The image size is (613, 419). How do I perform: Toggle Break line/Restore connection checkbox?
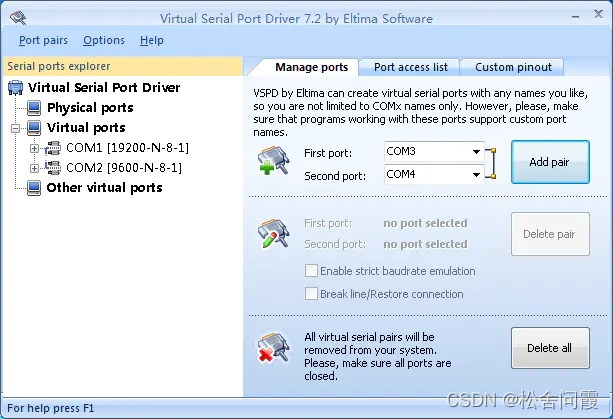[311, 294]
